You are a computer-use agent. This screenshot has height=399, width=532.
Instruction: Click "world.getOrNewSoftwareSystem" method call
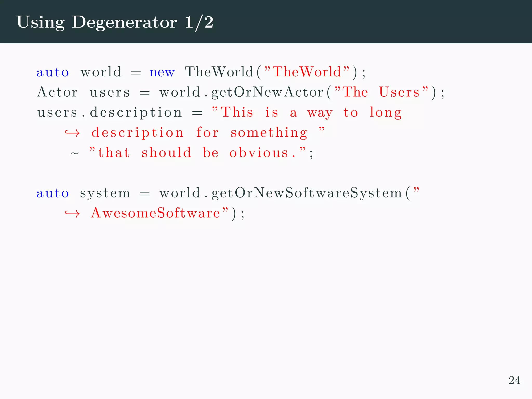coord(281,194)
